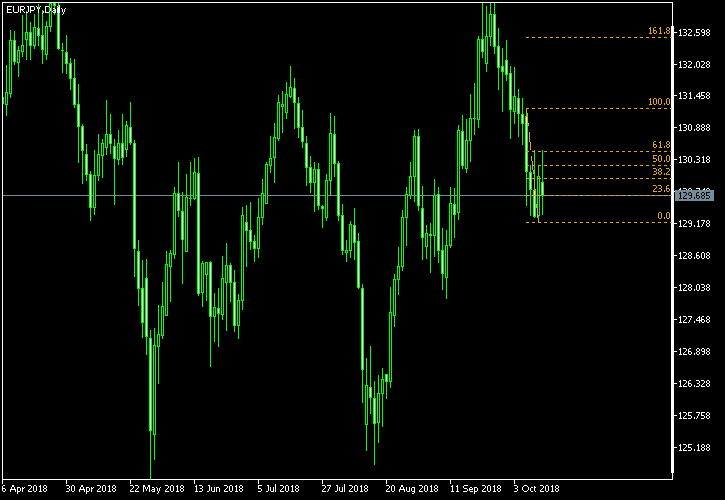This screenshot has width=725, height=500.
Task: Click price scale value 132.598
Action: point(694,32)
